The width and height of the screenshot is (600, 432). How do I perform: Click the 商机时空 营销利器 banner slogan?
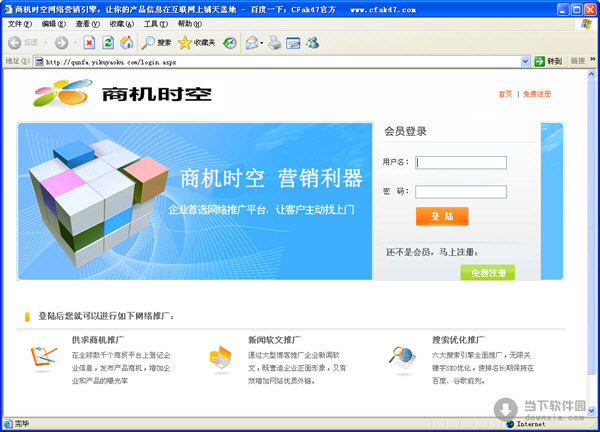tap(271, 178)
